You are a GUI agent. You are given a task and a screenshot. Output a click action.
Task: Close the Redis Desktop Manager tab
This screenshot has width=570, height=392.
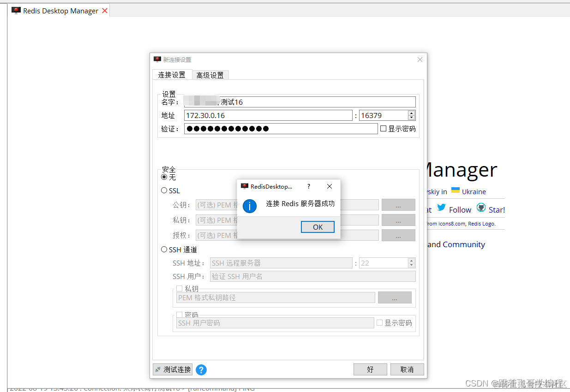(x=105, y=11)
